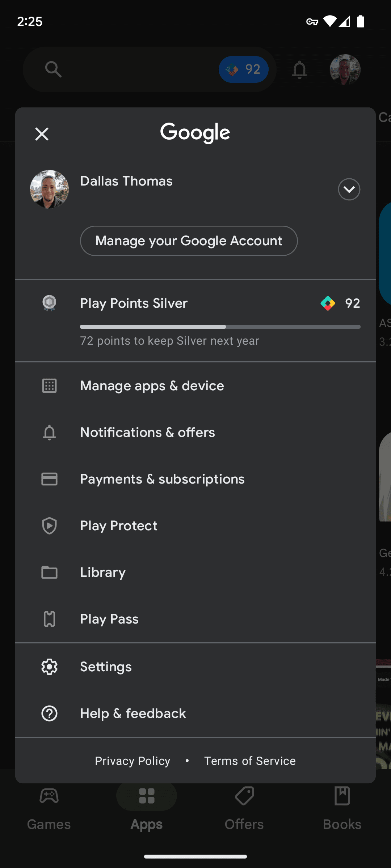Tap the Settings gear icon
Viewport: 391px width, 868px height.
tap(49, 667)
